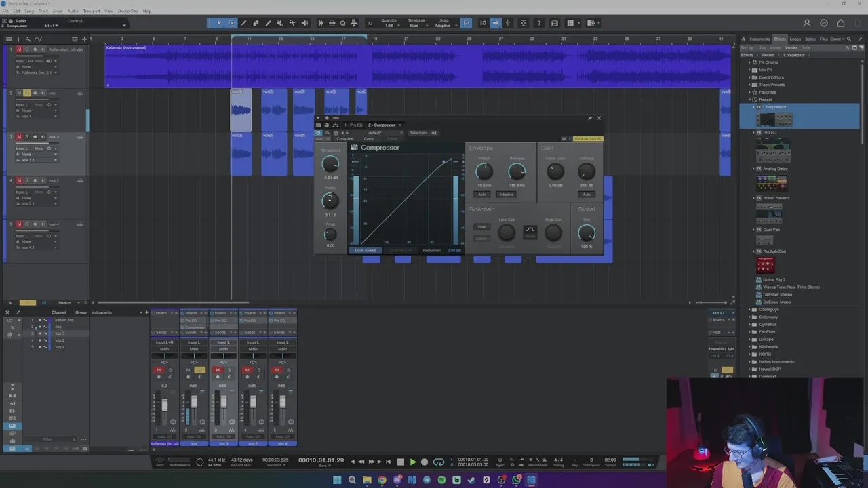Enable Auto makeup gain
Viewport: 868px width, 488px height.
(587, 195)
